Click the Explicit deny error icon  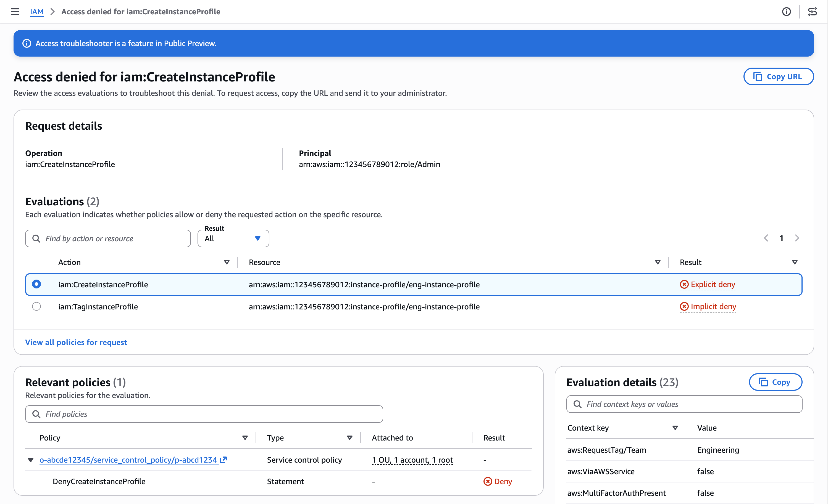point(684,284)
